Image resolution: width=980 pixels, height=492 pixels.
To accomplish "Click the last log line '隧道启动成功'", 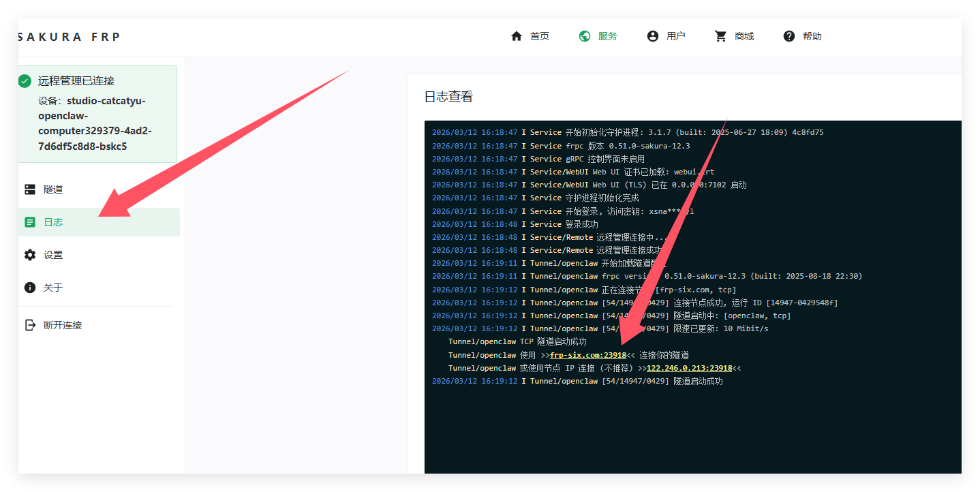I will (x=577, y=381).
